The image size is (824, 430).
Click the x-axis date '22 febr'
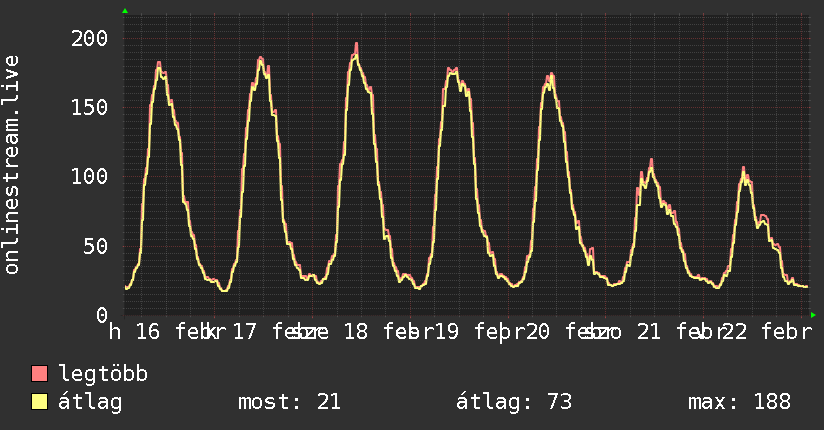click(x=767, y=332)
